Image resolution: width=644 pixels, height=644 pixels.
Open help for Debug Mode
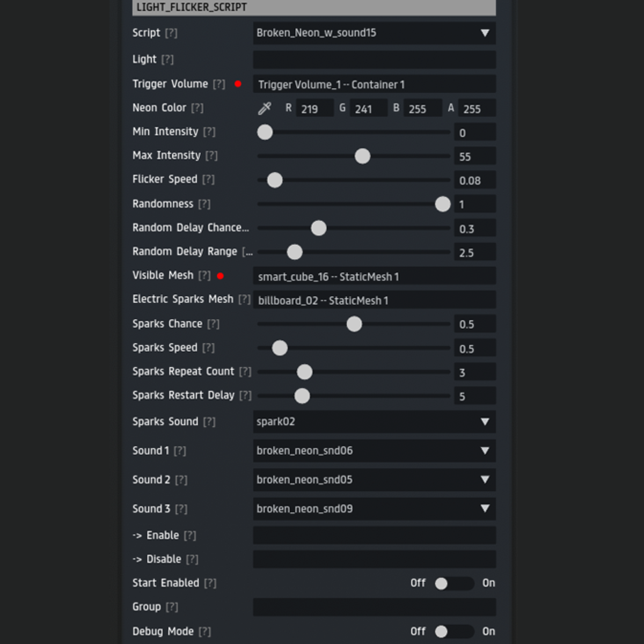[x=205, y=632]
